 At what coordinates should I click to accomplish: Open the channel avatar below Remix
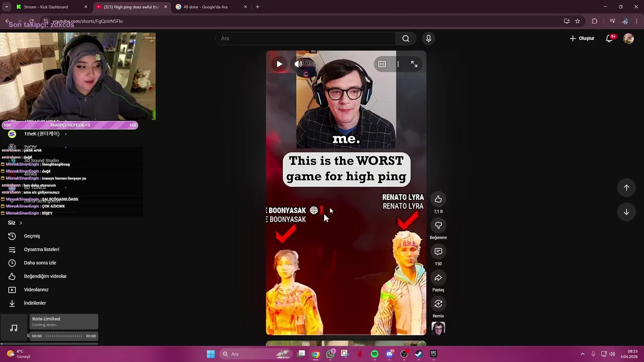coord(438,328)
